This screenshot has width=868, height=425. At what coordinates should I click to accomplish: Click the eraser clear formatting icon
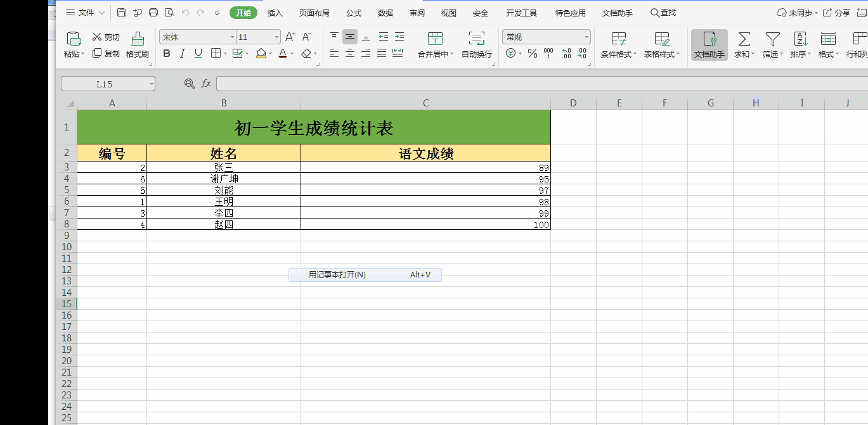pos(306,54)
